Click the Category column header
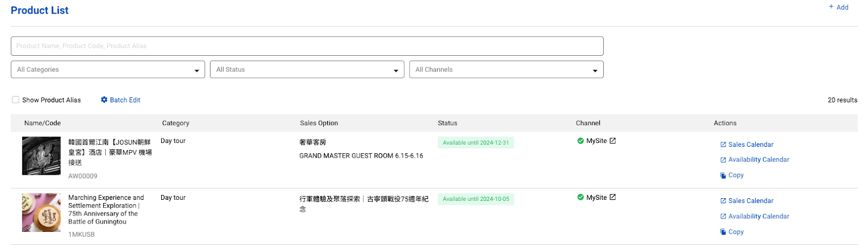This screenshot has height=248, width=868. [x=176, y=123]
